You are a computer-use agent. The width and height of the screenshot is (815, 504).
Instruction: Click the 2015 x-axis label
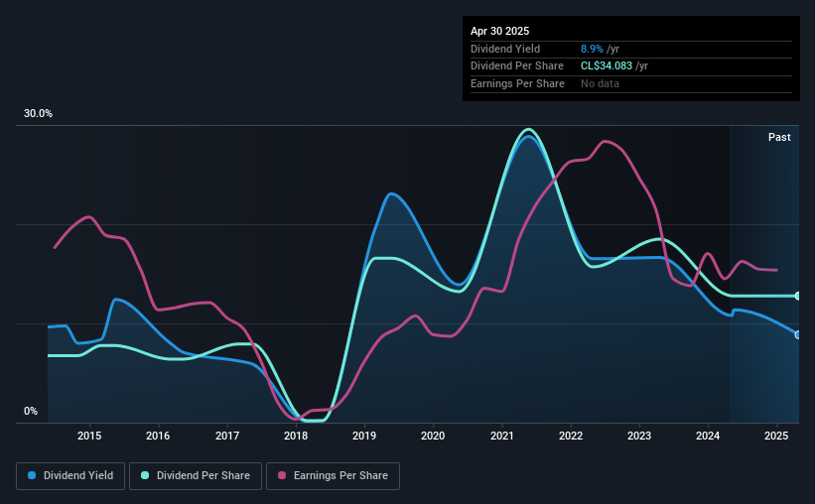click(x=89, y=436)
